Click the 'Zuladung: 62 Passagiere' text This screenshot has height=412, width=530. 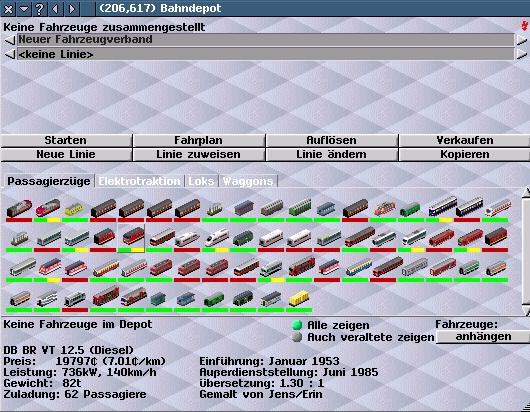[x=75, y=394]
